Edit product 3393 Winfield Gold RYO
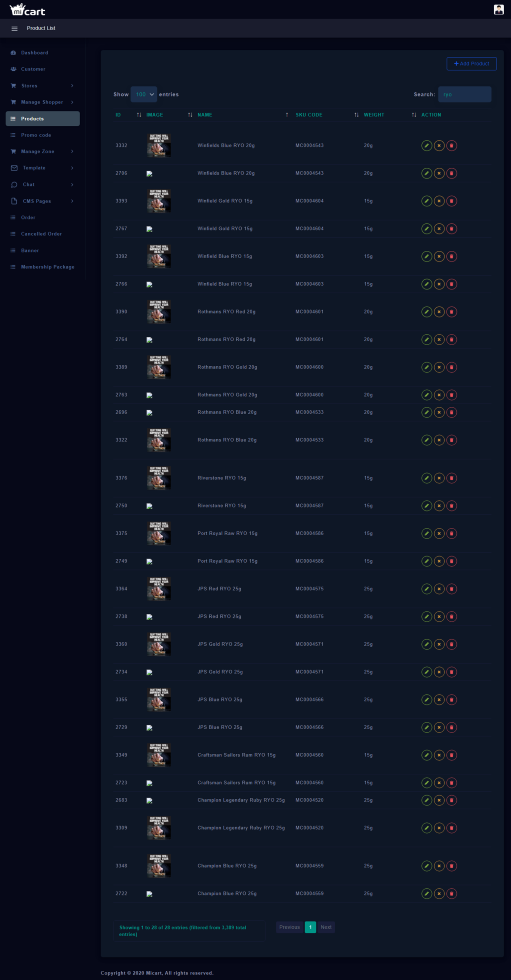The width and height of the screenshot is (511, 980). pyautogui.click(x=427, y=201)
